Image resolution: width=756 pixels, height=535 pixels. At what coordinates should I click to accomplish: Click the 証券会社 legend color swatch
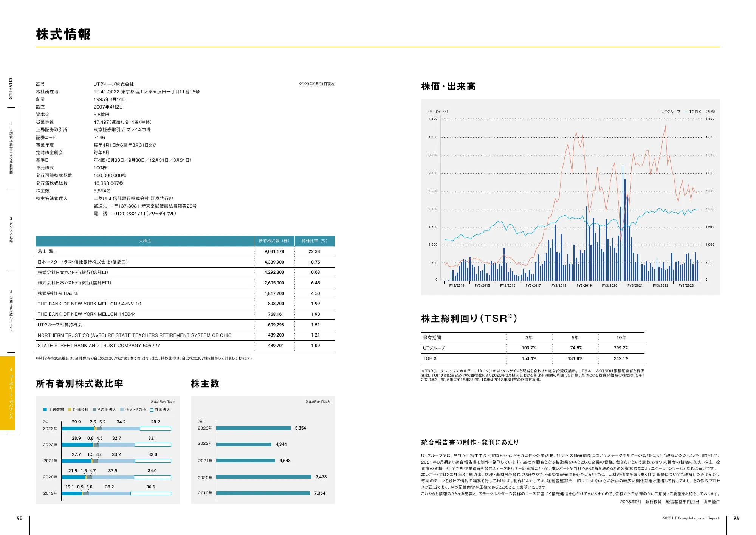tap(70, 409)
